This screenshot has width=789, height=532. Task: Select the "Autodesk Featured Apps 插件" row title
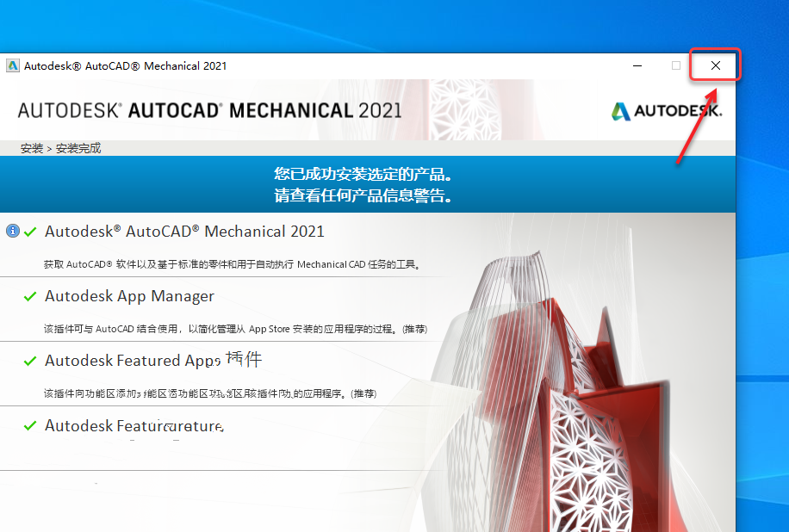click(x=153, y=360)
